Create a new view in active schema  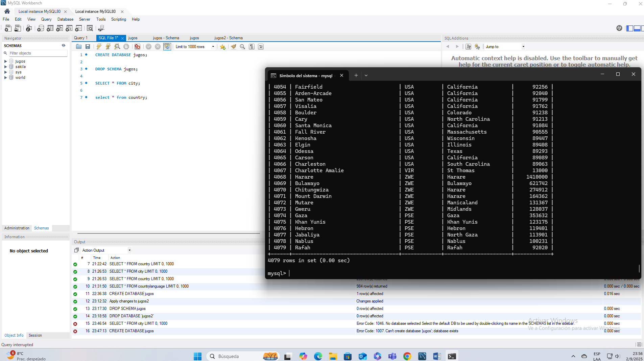(59, 28)
